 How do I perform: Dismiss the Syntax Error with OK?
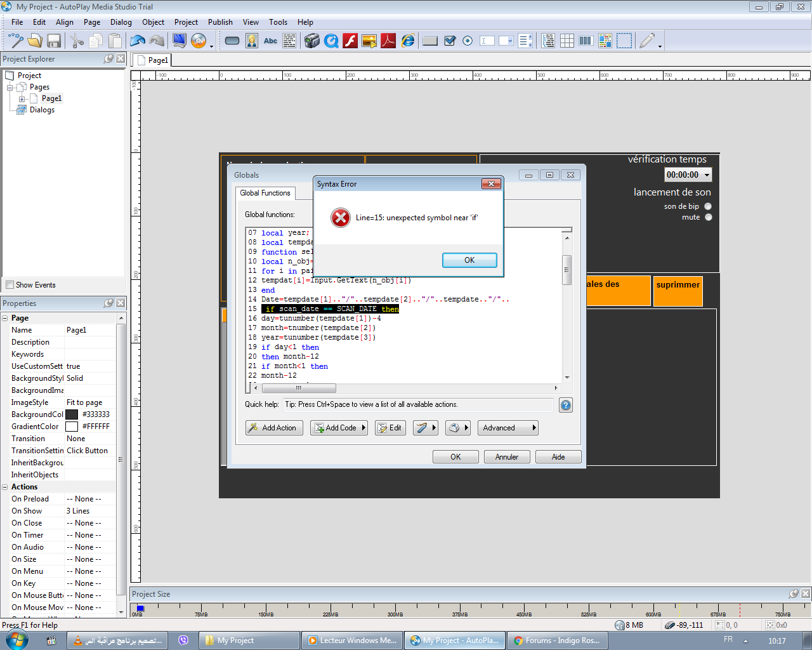coord(469,260)
